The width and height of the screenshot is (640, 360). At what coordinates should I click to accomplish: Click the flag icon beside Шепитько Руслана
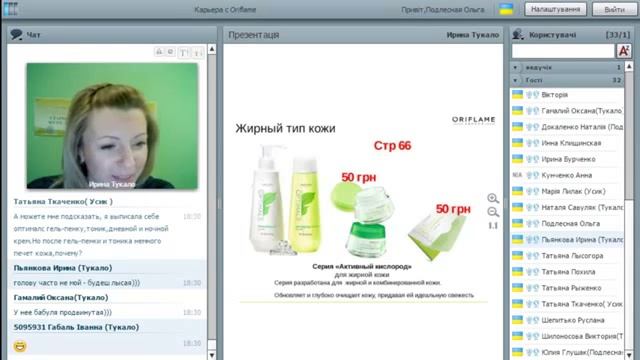tap(518, 320)
